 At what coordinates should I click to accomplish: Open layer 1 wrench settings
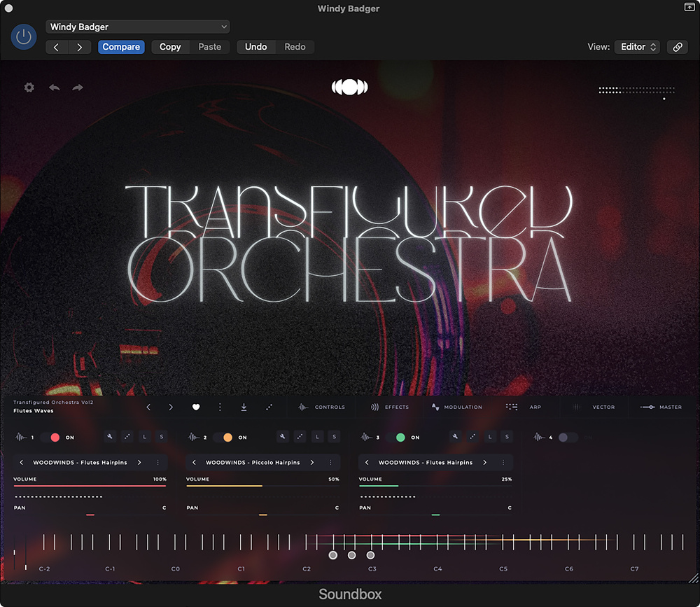(x=111, y=437)
